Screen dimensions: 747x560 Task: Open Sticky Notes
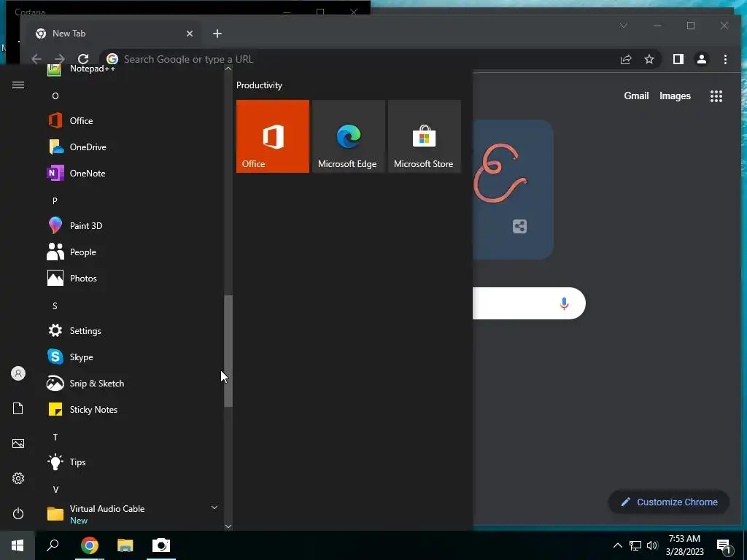(x=133, y=410)
